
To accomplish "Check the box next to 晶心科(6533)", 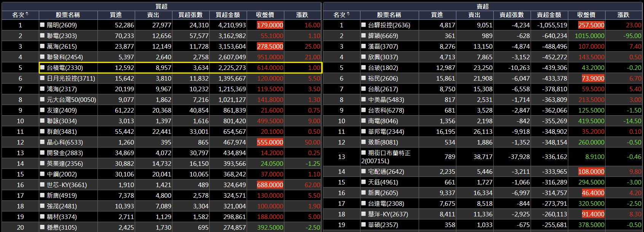I will 43,142.
